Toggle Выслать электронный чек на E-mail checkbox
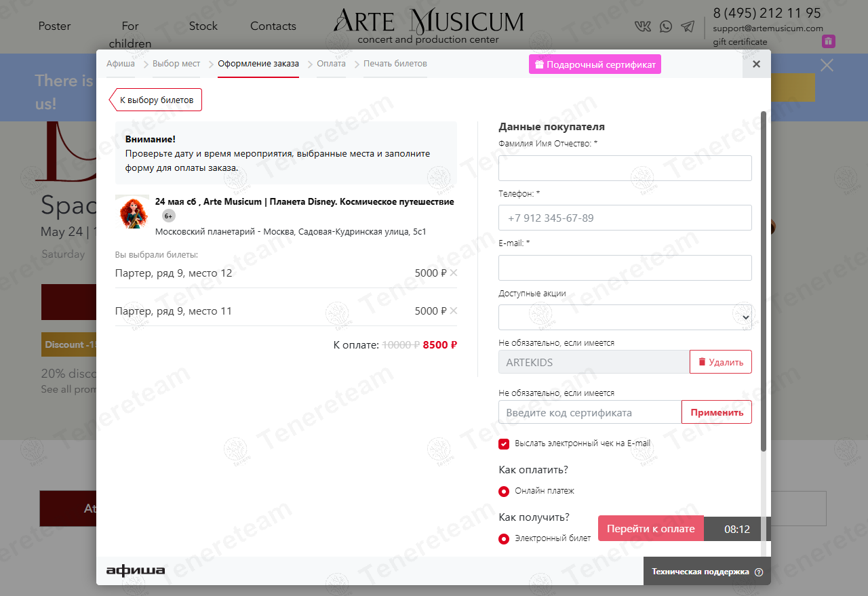The image size is (868, 596). tap(504, 444)
